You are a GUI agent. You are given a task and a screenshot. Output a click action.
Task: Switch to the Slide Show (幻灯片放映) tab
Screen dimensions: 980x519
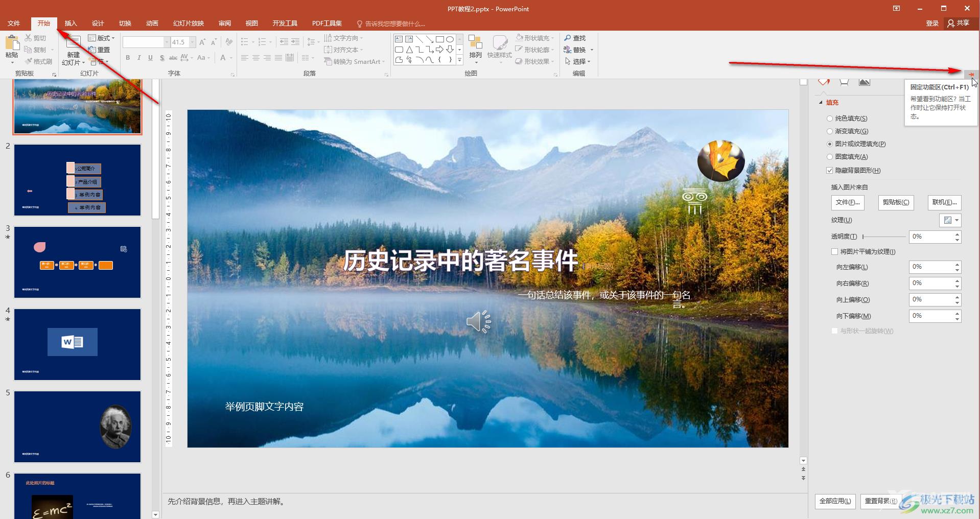coord(188,23)
